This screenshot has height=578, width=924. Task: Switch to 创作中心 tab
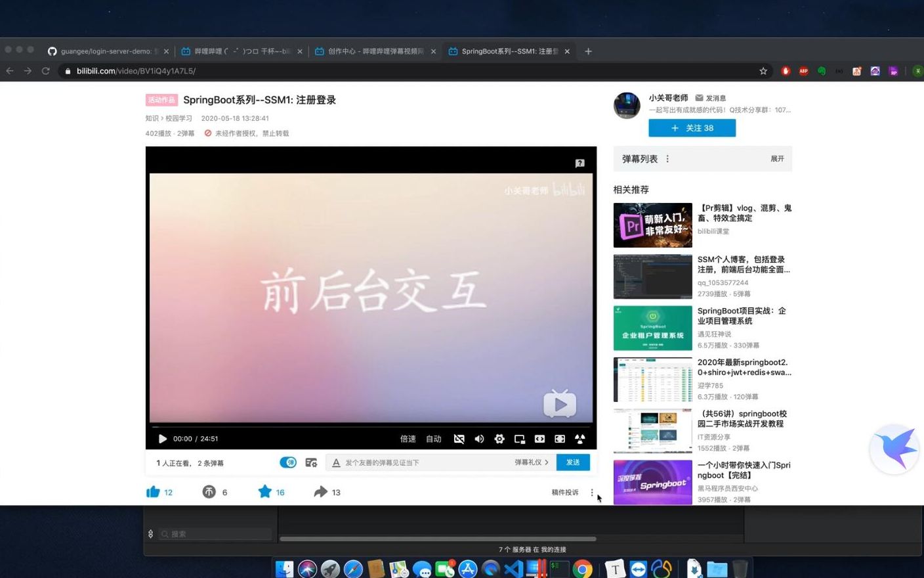point(374,51)
